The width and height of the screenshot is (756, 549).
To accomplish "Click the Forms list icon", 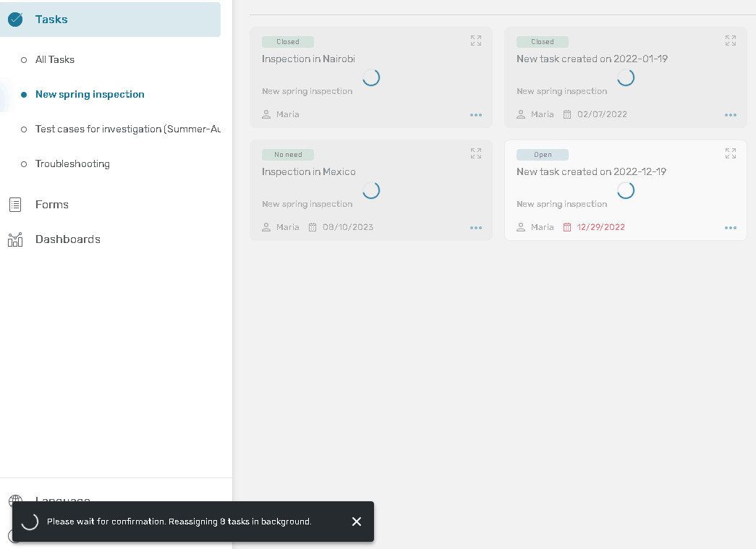I will click(15, 205).
